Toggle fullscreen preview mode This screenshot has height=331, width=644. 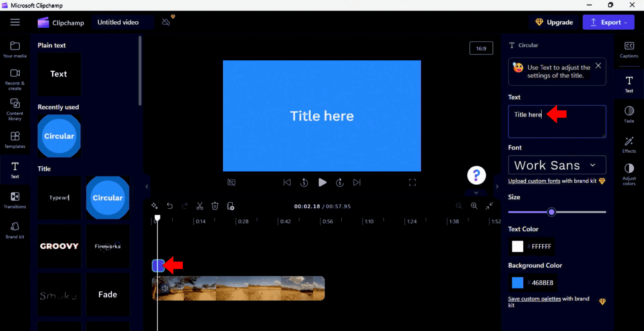(412, 182)
